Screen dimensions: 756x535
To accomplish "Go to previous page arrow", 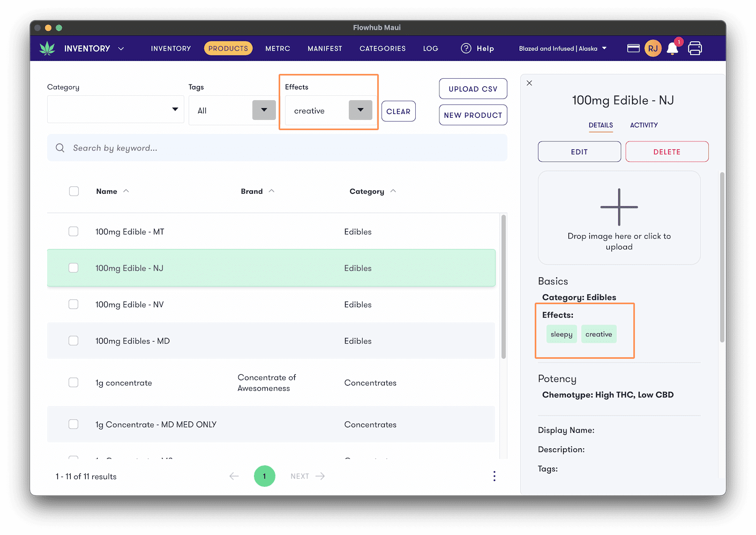I will [x=234, y=476].
